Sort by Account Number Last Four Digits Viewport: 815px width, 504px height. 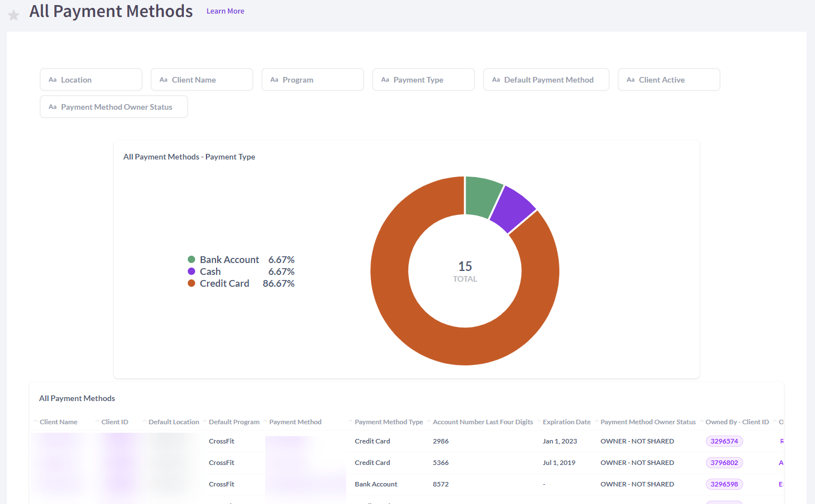point(483,422)
